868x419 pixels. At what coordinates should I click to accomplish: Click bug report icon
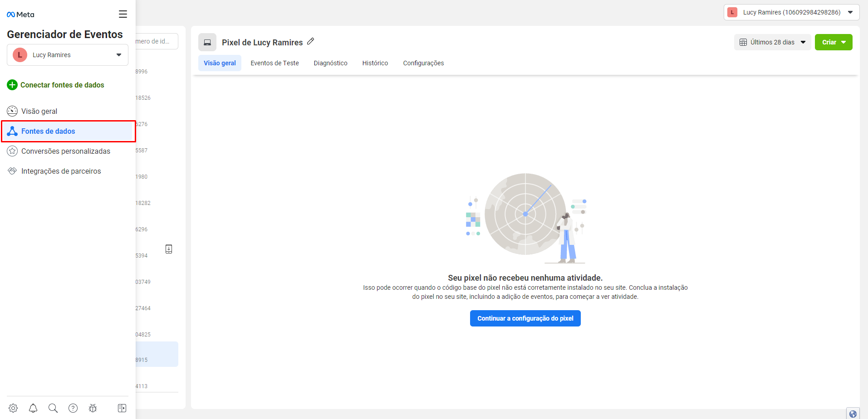point(93,408)
